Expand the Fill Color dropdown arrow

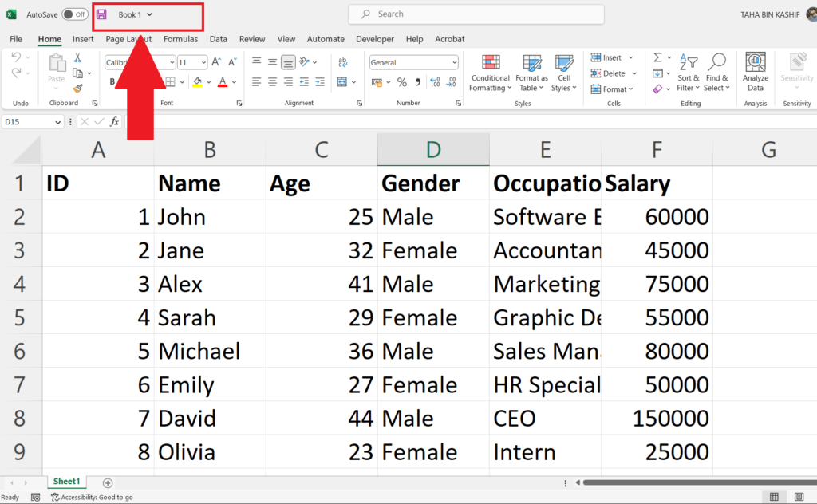(209, 81)
